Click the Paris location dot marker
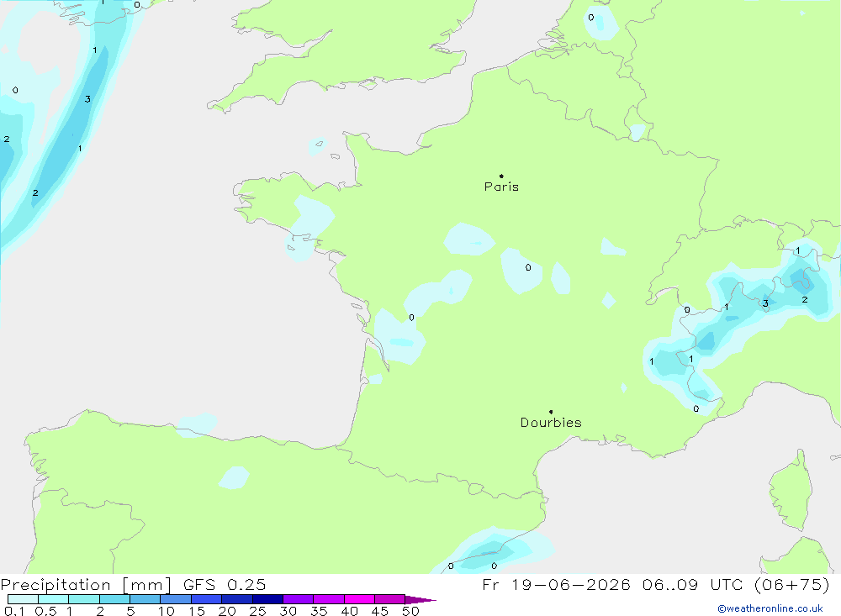The height and width of the screenshot is (616, 841). click(x=501, y=176)
